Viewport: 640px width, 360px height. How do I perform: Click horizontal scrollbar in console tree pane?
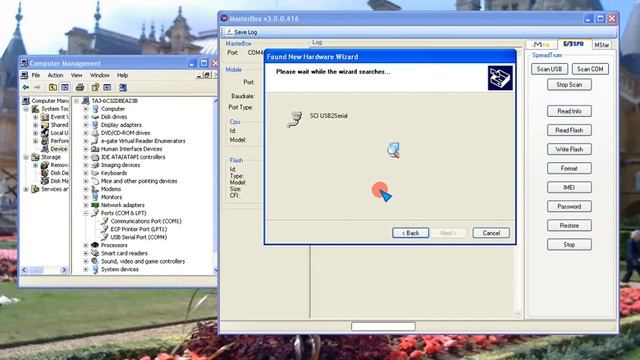(x=44, y=270)
